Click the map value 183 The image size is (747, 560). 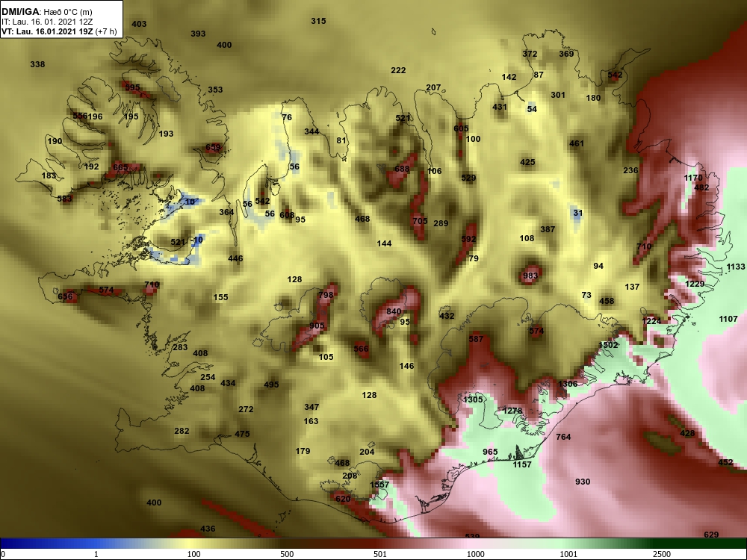49,175
